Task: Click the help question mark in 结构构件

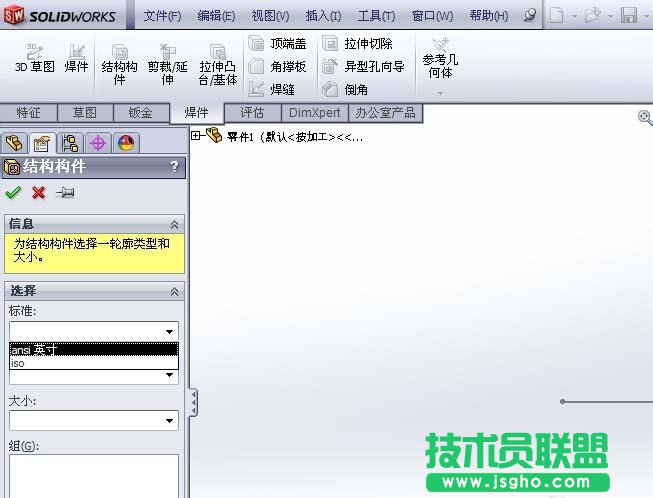Action: point(174,167)
